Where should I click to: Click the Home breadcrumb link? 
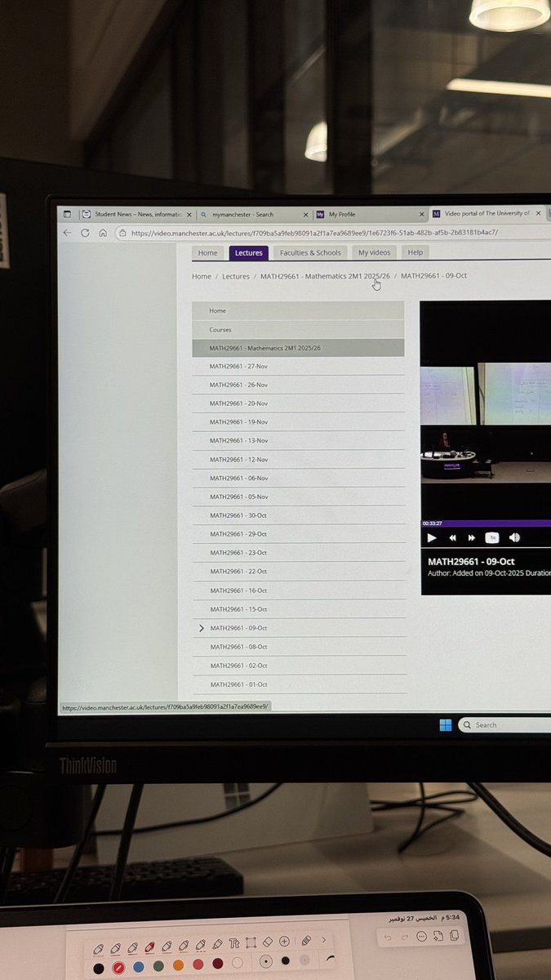(202, 277)
